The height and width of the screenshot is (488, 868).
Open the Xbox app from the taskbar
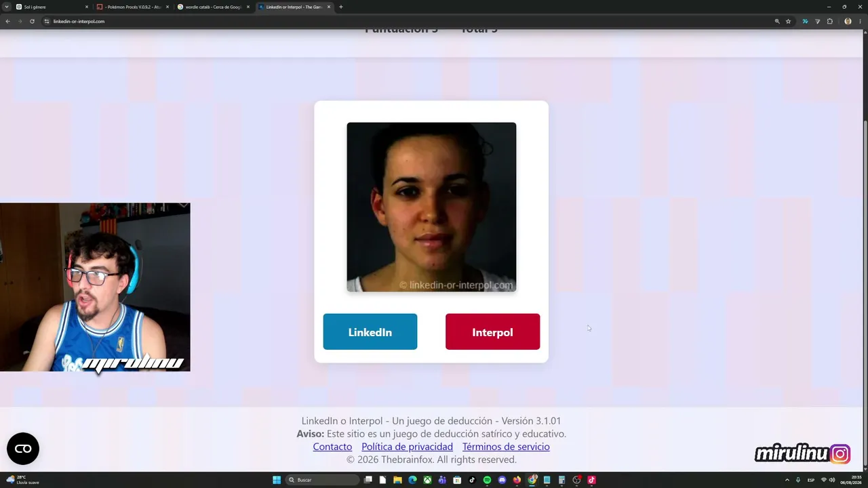[x=427, y=480]
